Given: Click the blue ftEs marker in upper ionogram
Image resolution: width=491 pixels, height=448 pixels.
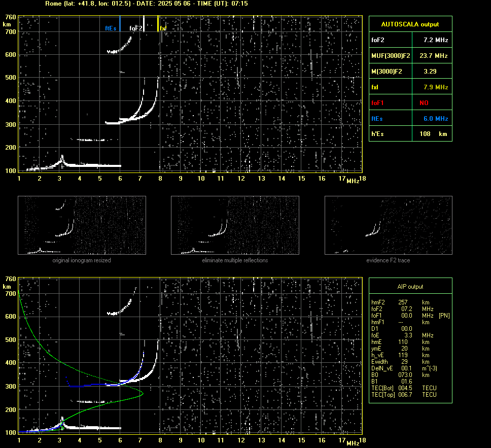Looking at the screenshot, I should (120, 24).
